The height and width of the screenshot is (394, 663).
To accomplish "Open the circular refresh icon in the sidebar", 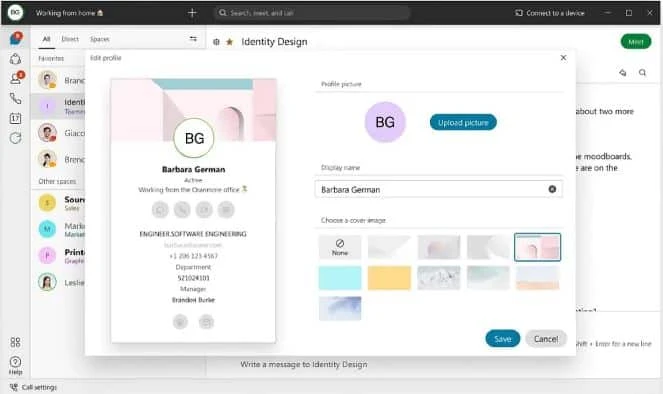I will 16,138.
